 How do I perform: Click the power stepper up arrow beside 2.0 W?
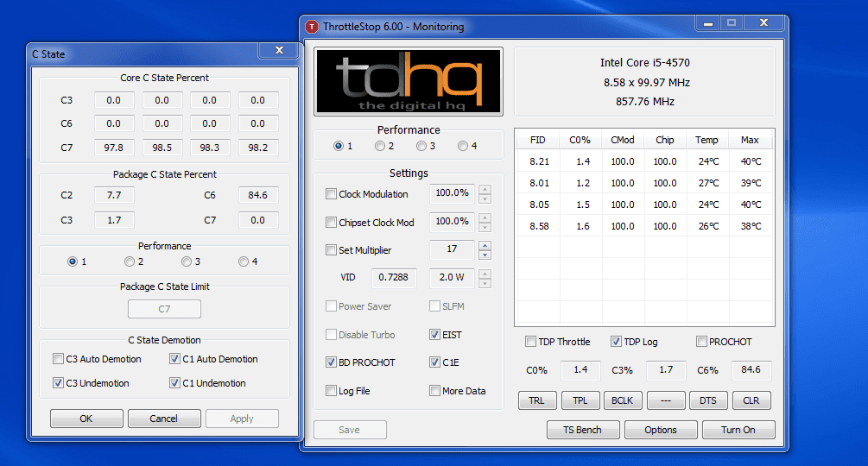coord(485,273)
